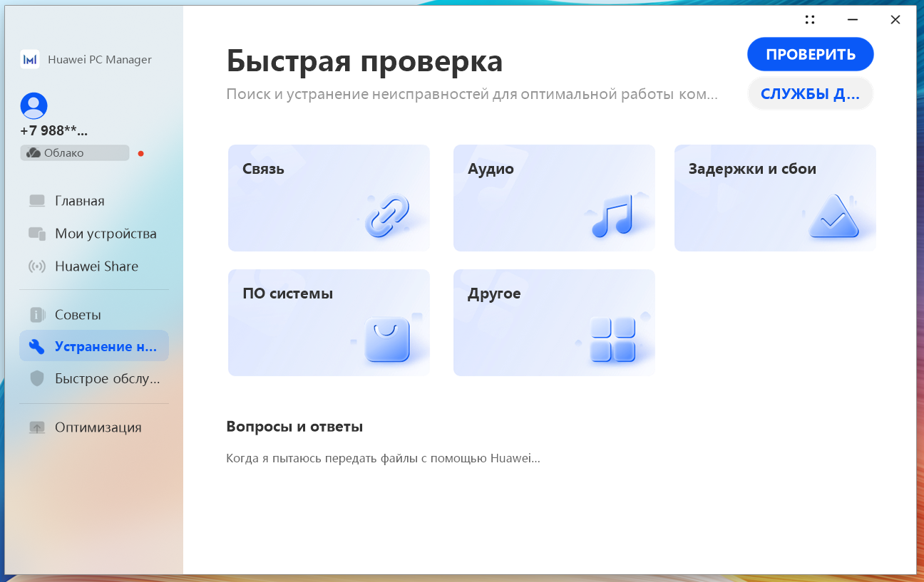Go to Главная in the sidebar
Image resolution: width=924 pixels, height=582 pixels.
94,201
